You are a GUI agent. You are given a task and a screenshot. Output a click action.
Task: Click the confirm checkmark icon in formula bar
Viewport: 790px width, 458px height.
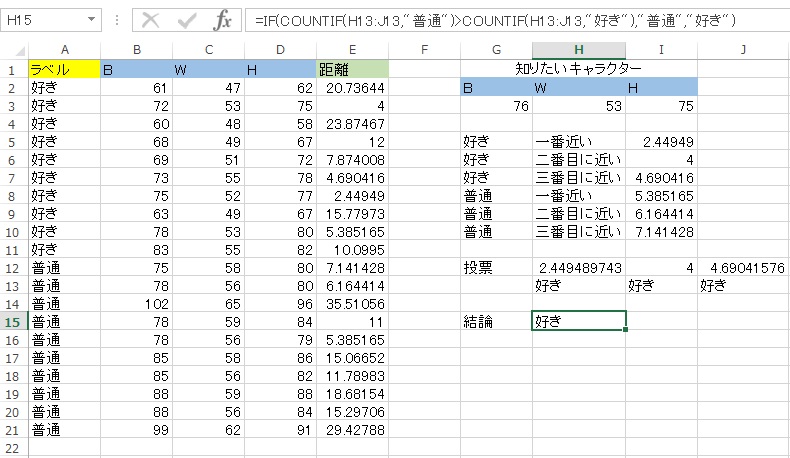(x=186, y=21)
